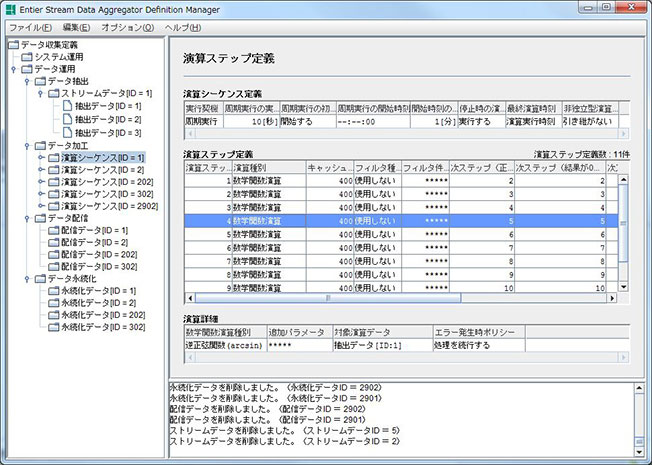Click the データ収集定義 root folder icon
652x465 pixels.
pos(14,45)
